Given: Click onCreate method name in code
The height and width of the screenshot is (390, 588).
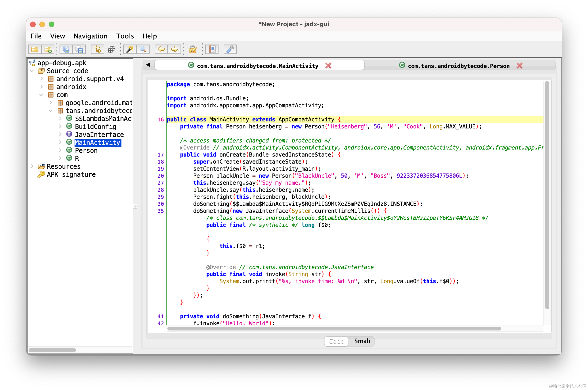Looking at the screenshot, I should (x=233, y=154).
